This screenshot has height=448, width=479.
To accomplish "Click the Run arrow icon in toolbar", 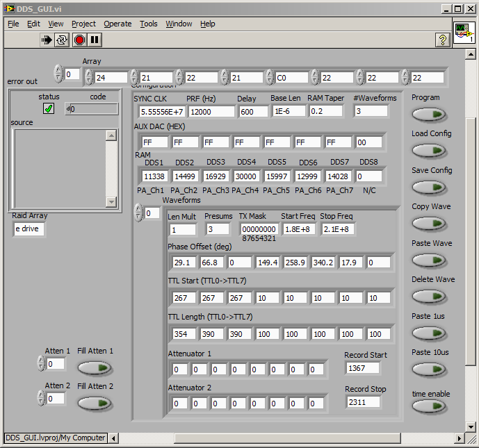I will click(47, 40).
